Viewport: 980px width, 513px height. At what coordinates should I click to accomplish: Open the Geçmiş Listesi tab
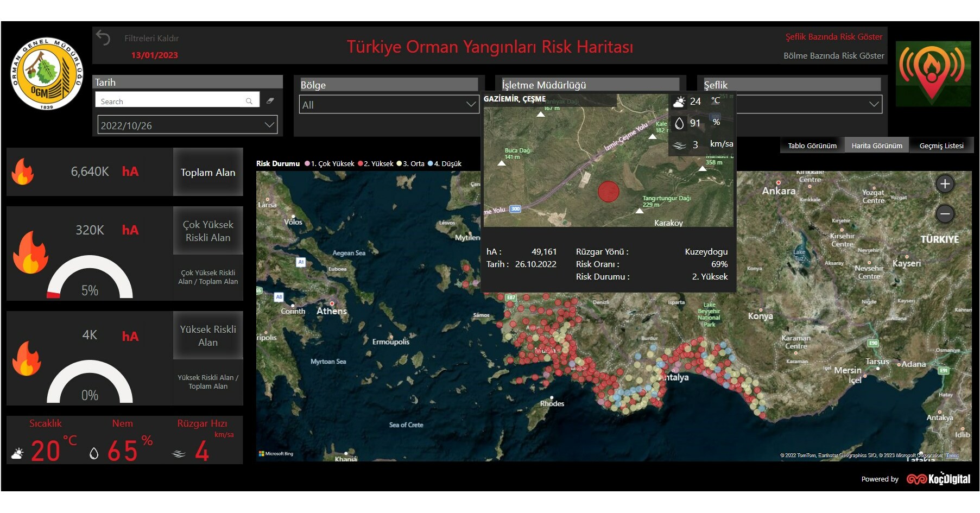coord(941,145)
